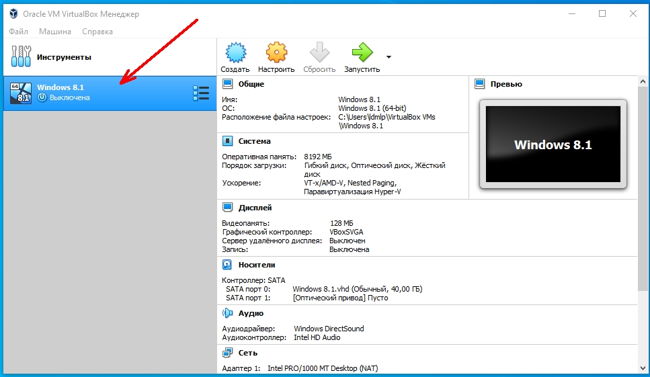
Task: Close the VirtualBox Manager window
Action: (633, 14)
